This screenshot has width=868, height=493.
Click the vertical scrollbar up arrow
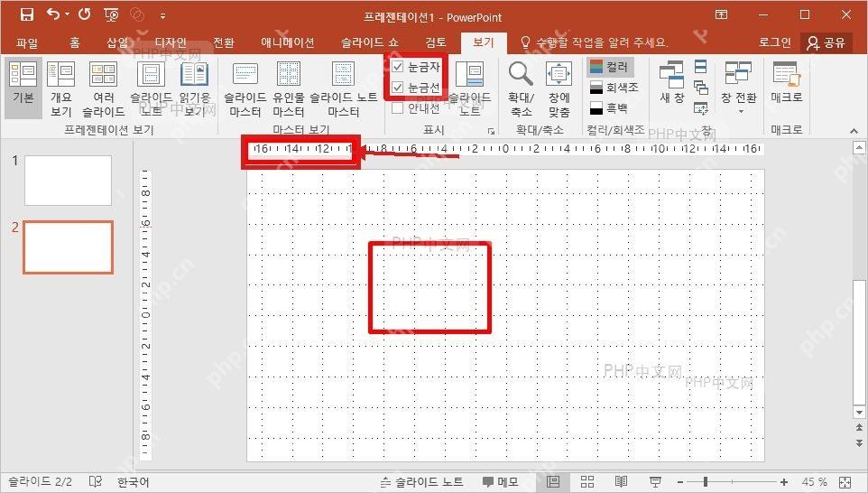click(x=859, y=147)
